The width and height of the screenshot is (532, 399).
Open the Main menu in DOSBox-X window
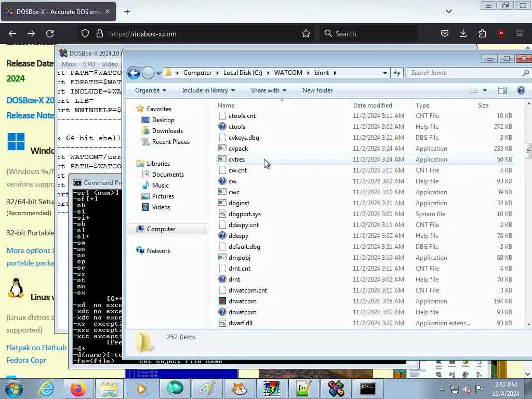pos(69,64)
